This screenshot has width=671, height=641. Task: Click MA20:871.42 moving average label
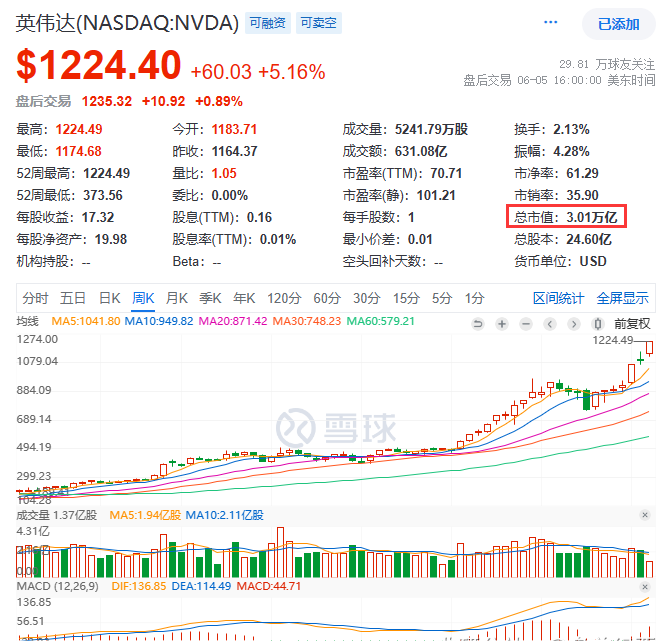click(233, 321)
